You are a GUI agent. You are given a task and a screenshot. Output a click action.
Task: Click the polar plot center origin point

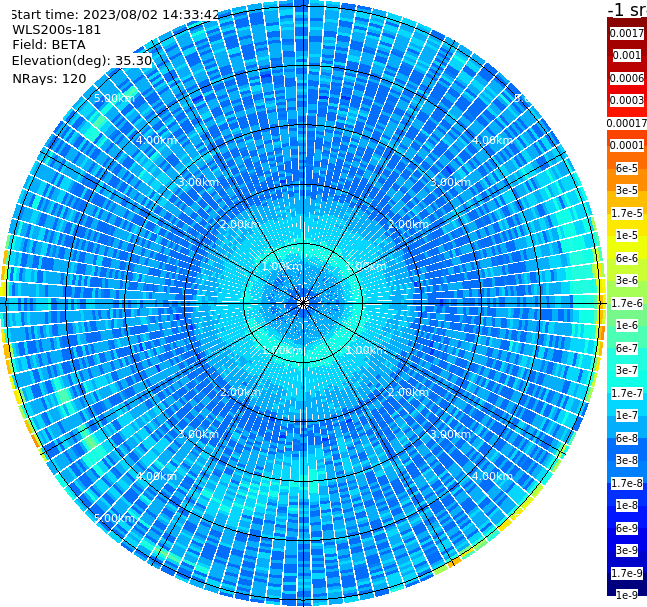(x=303, y=303)
